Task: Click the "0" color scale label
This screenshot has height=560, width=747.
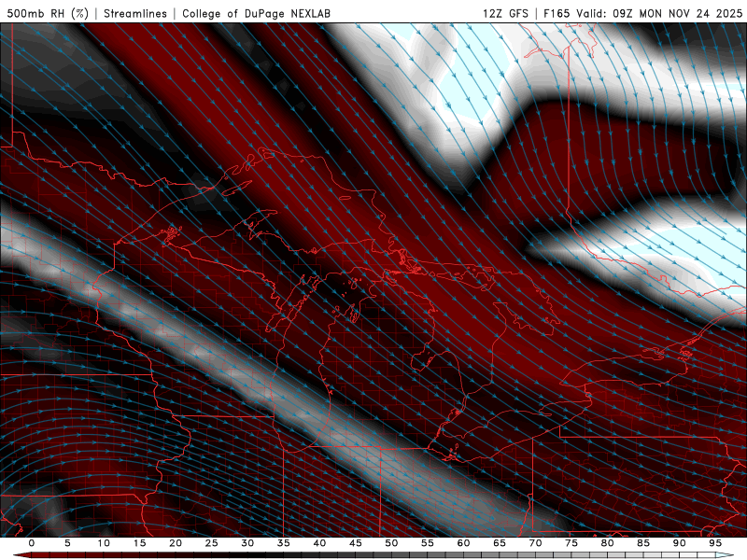Action: [32, 543]
